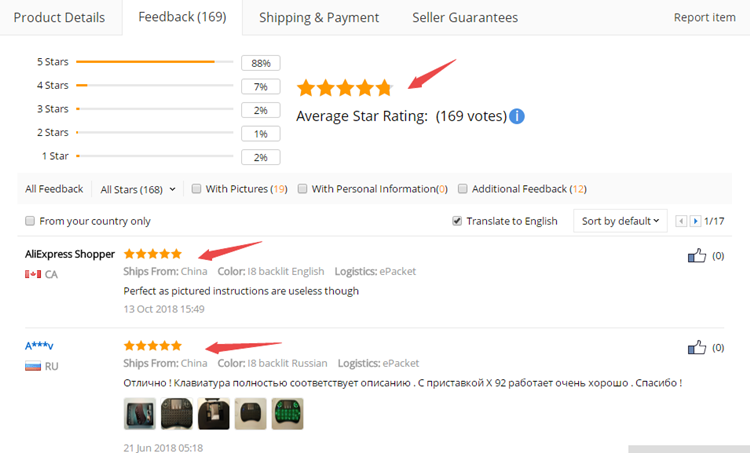The image size is (750, 453).
Task: Switch to the Product Details tab
Action: pos(59,17)
